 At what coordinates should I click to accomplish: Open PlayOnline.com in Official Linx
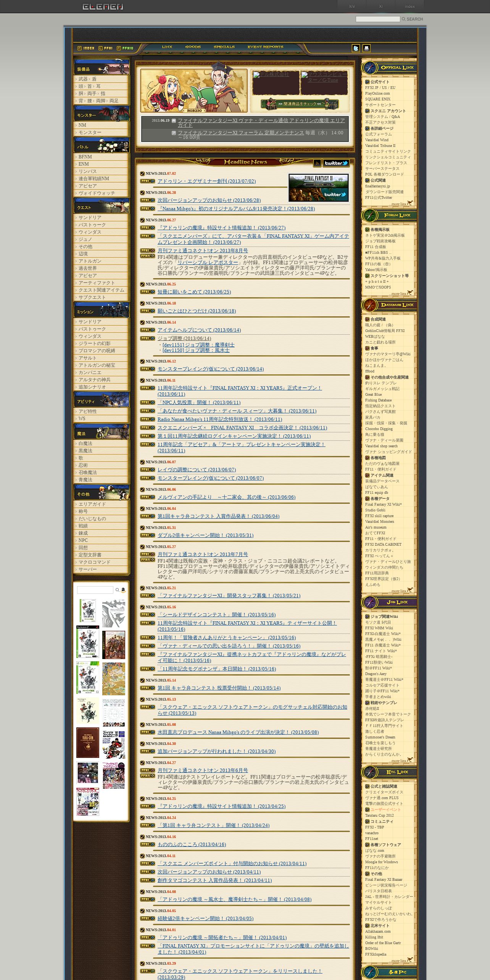click(377, 93)
